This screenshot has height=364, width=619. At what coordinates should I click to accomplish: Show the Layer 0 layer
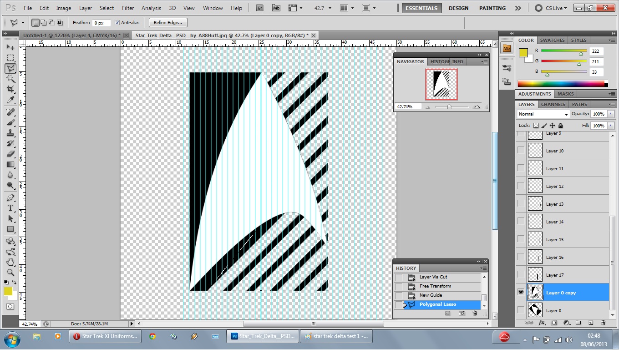click(x=521, y=310)
